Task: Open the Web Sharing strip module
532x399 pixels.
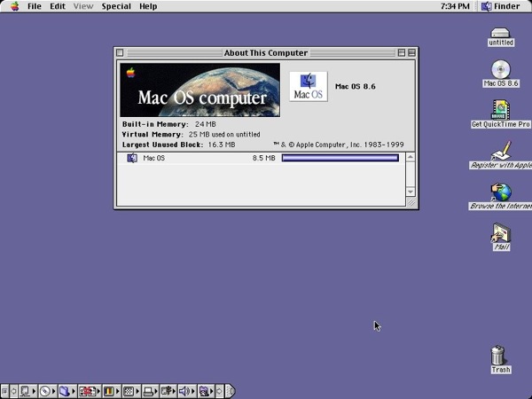Action: coord(207,391)
